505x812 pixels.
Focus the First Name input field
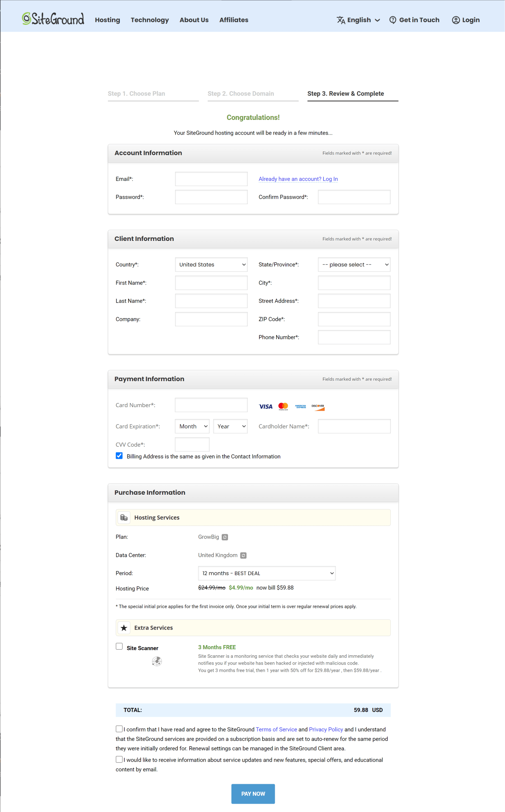pyautogui.click(x=211, y=283)
